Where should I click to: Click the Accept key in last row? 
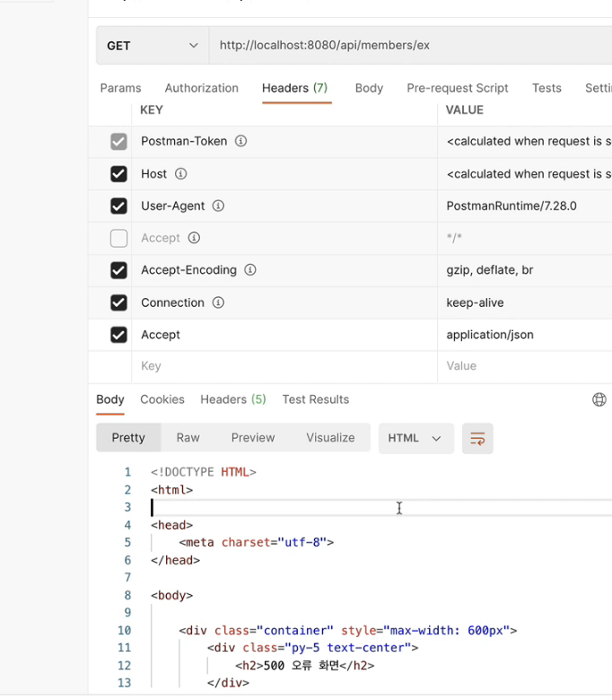pos(161,335)
